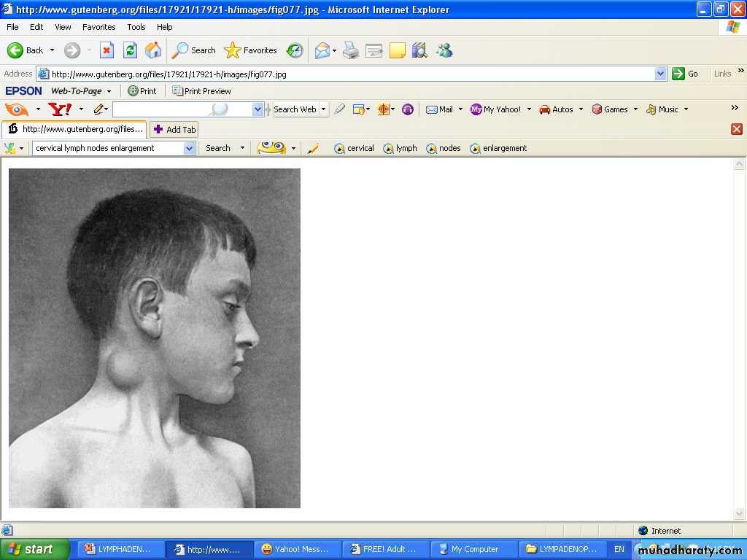This screenshot has height=560, width=747.
Task: Click the Yahoo toolbar search input field
Action: pos(181,109)
